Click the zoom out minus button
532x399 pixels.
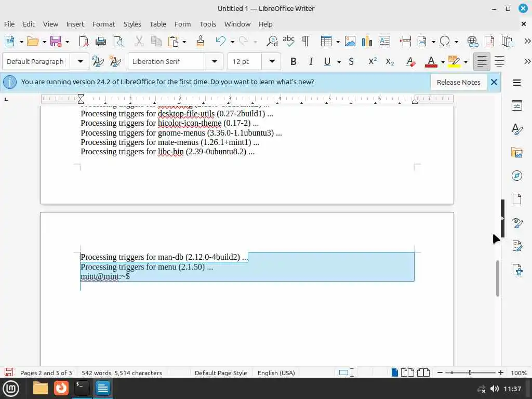pyautogui.click(x=440, y=373)
